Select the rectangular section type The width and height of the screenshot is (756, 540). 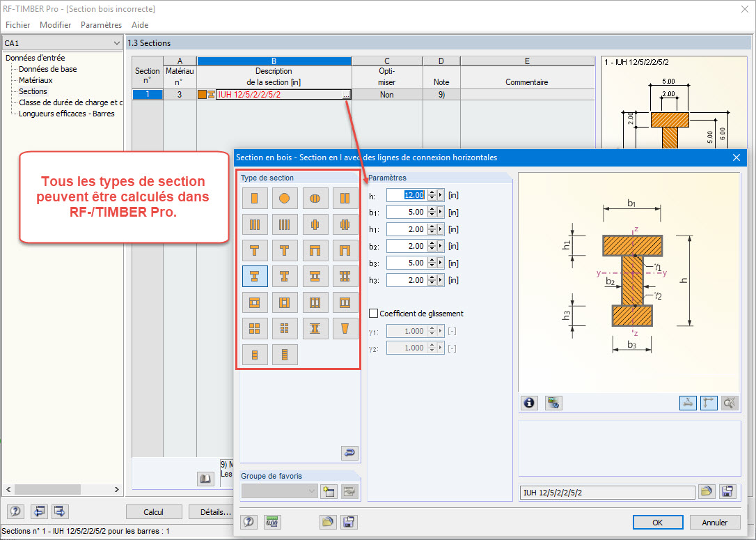coord(254,198)
